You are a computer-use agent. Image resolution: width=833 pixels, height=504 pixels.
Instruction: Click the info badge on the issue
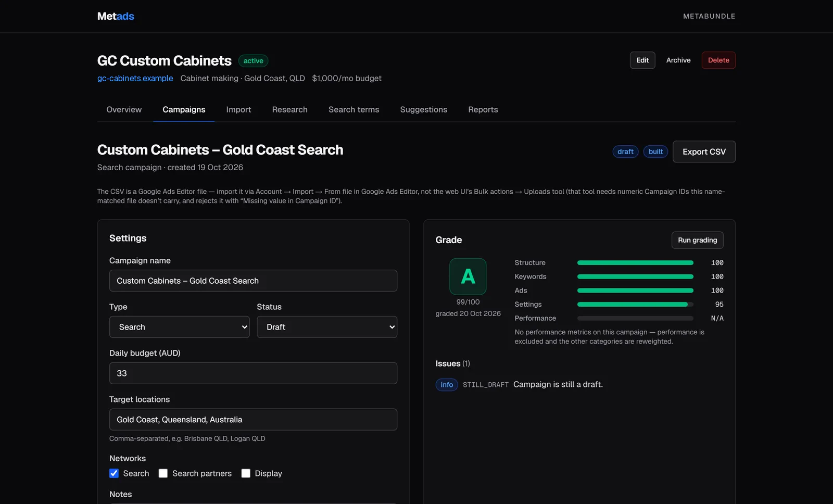pyautogui.click(x=447, y=385)
